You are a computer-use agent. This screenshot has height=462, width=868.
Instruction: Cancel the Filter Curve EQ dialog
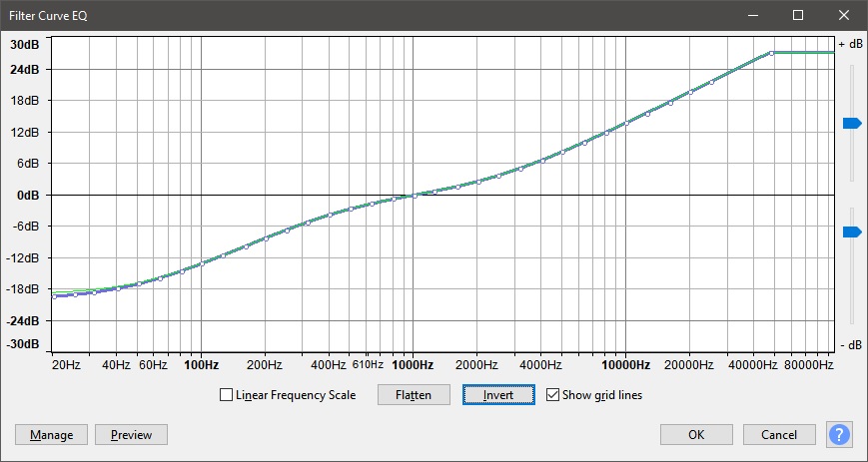click(779, 435)
